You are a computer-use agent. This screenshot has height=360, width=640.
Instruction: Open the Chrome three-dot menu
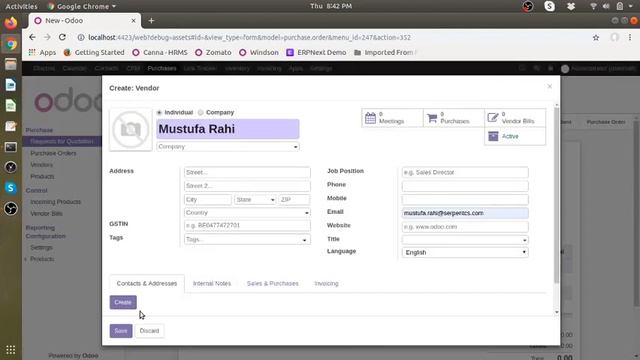630,38
